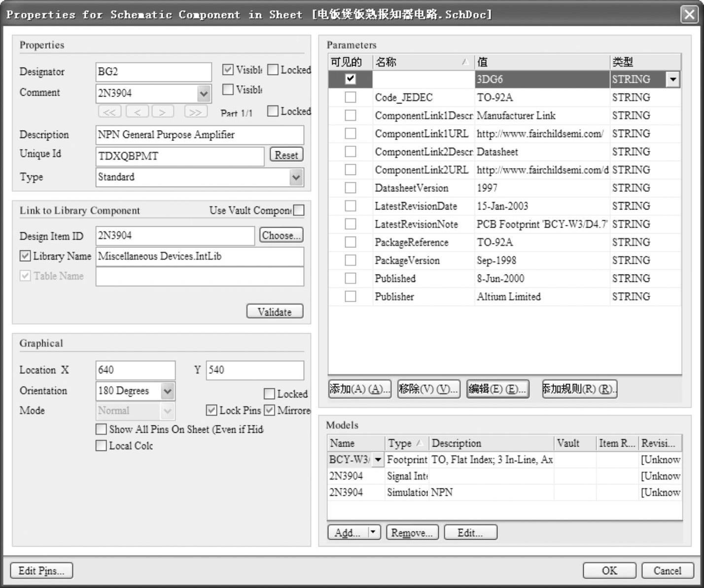Image resolution: width=704 pixels, height=588 pixels.
Task: Enable Use Vault Component checkbox
Action: point(298,210)
